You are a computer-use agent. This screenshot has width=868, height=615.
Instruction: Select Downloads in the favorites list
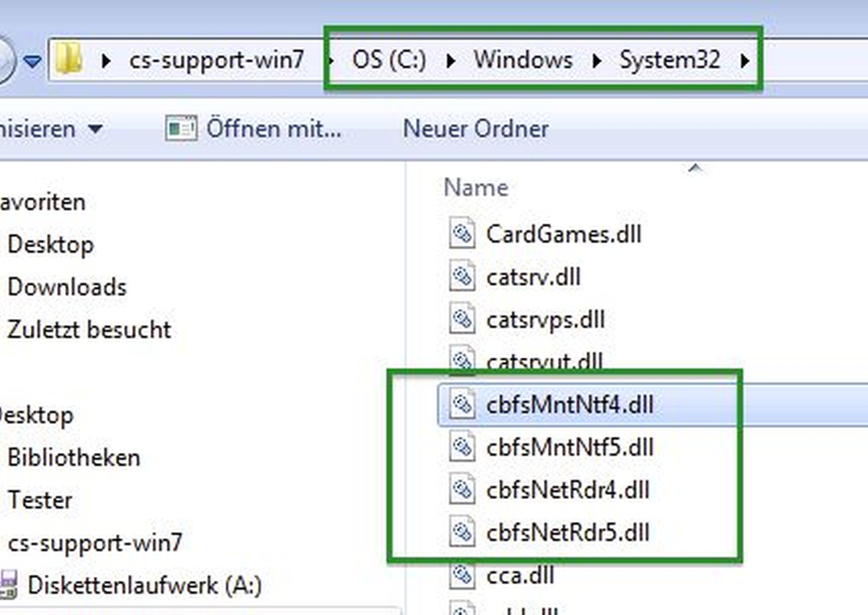coord(67,287)
